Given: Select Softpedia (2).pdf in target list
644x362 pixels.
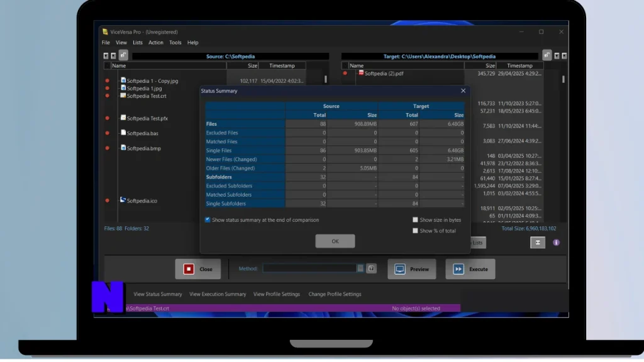Looking at the screenshot, I should 384,73.
